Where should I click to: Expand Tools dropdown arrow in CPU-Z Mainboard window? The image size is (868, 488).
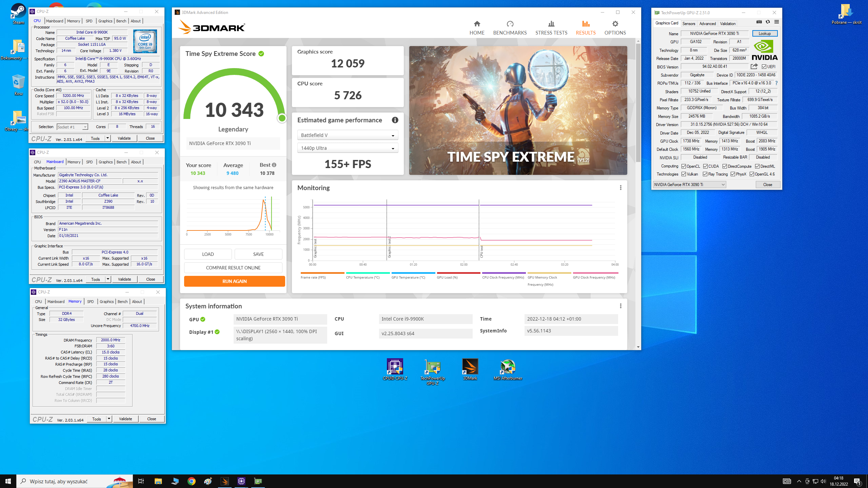(108, 279)
